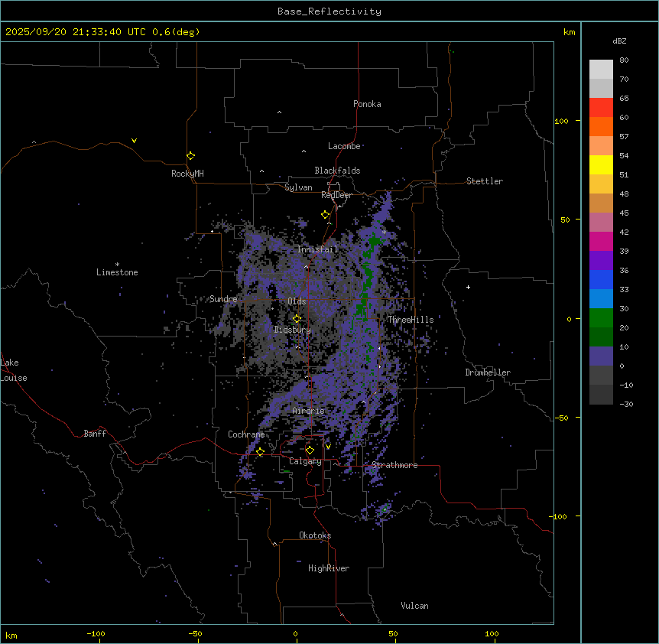Click the dBZ legend heading
659x644 pixels.
click(620, 41)
